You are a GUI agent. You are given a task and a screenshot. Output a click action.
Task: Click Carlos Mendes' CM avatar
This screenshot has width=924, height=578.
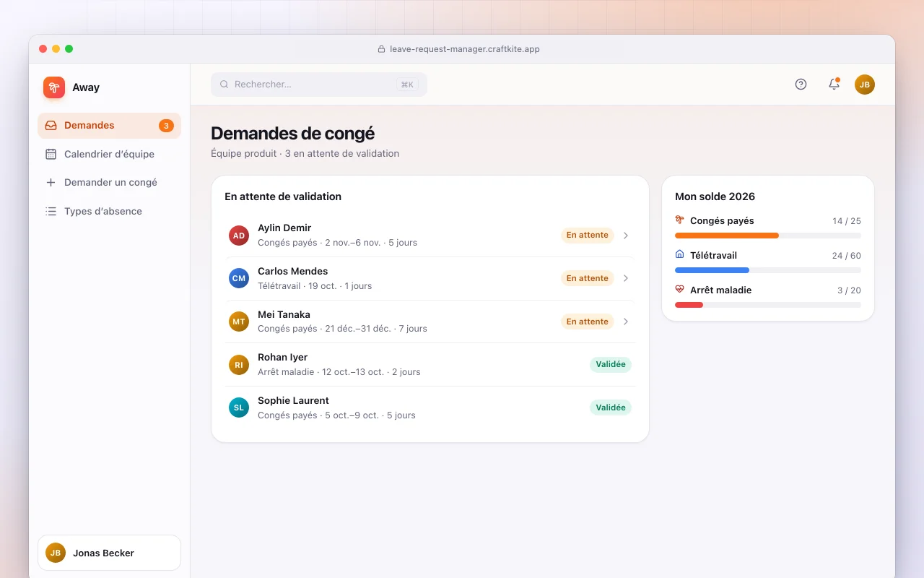[239, 278]
